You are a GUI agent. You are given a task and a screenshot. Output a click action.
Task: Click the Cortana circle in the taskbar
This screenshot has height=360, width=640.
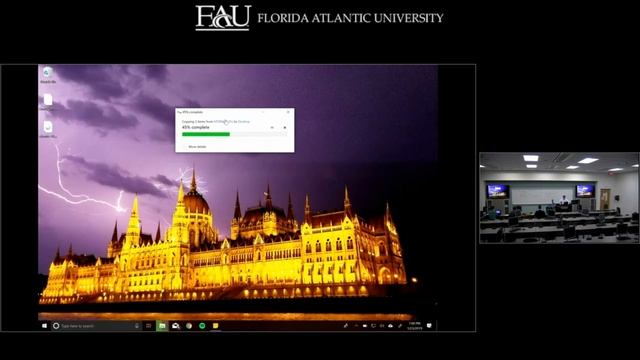click(56, 326)
